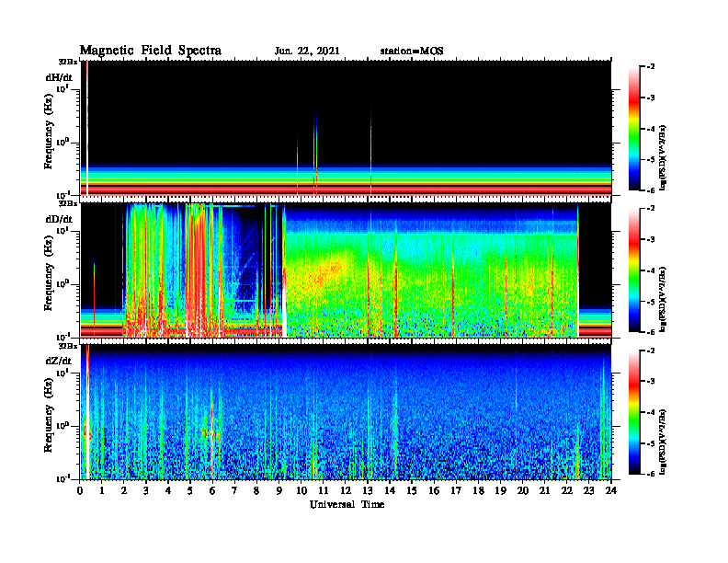Click hour tick label '19' on time axis

[x=500, y=491]
